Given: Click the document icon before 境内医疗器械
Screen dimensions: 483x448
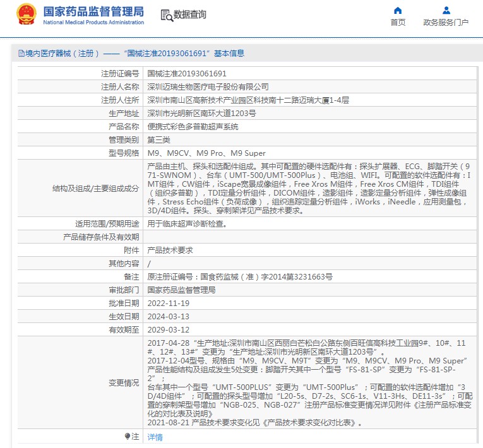Looking at the screenshot, I should (21, 54).
